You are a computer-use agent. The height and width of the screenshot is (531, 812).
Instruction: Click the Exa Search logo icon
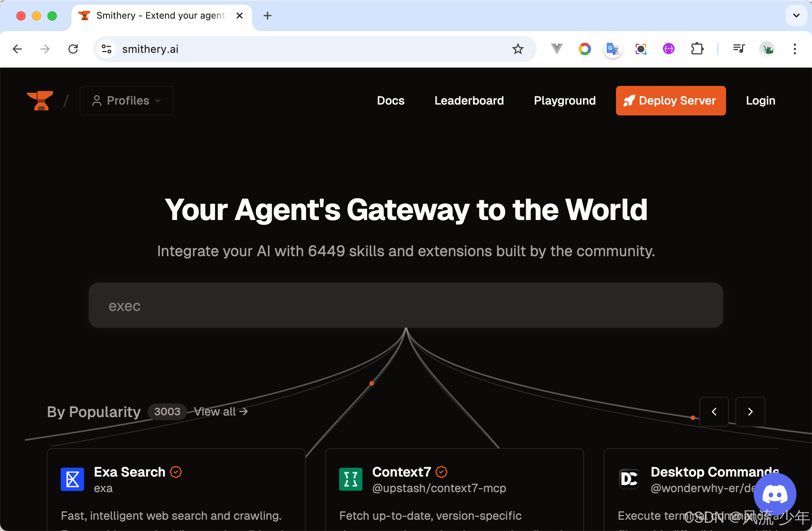pos(72,479)
